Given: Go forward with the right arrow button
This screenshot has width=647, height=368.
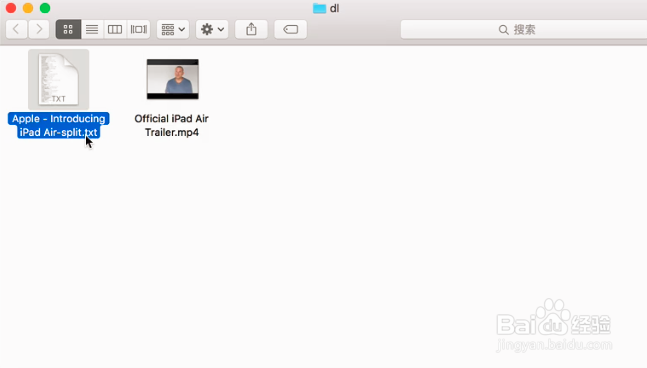Looking at the screenshot, I should coord(39,29).
